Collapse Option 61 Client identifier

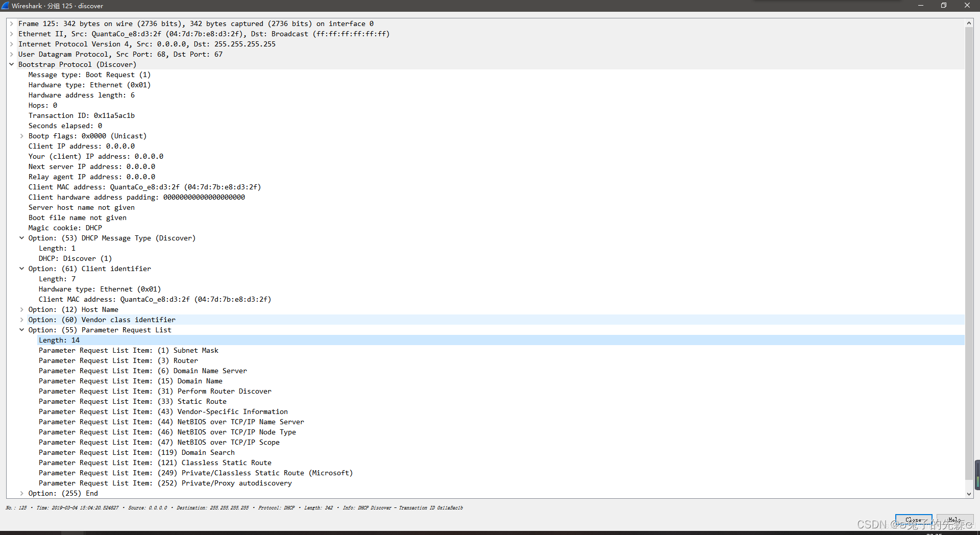(21, 269)
